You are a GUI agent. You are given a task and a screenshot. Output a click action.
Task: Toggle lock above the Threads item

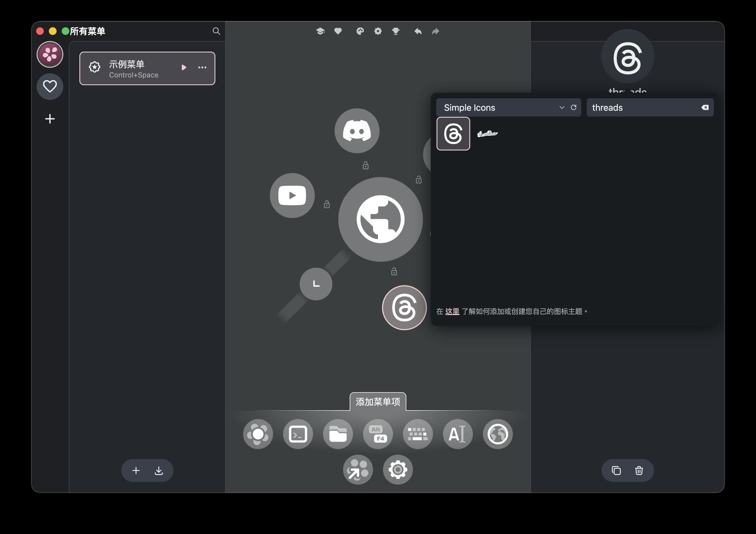394,271
